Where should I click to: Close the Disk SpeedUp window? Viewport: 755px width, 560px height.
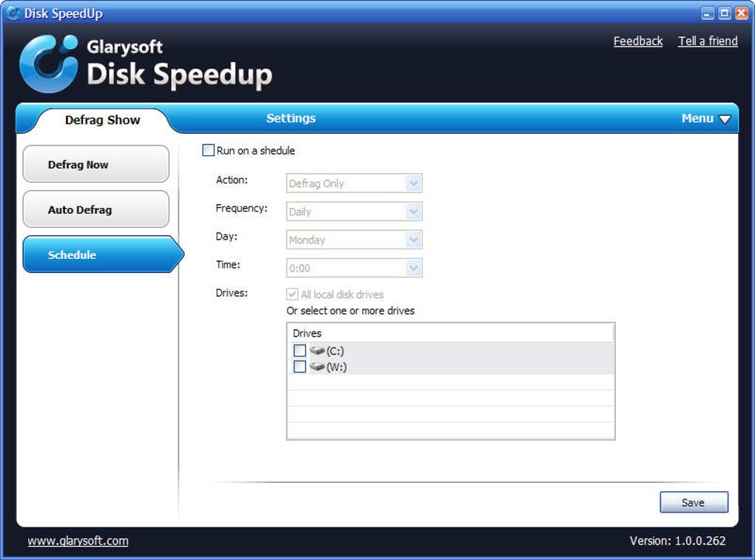[742, 13]
